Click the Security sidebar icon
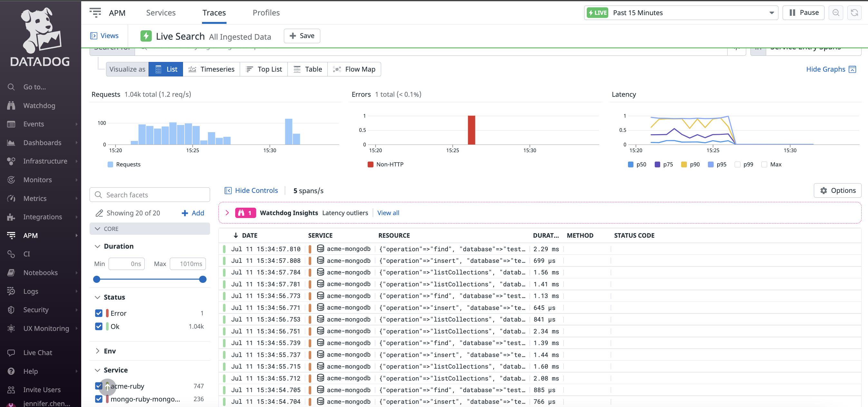 pyautogui.click(x=11, y=310)
